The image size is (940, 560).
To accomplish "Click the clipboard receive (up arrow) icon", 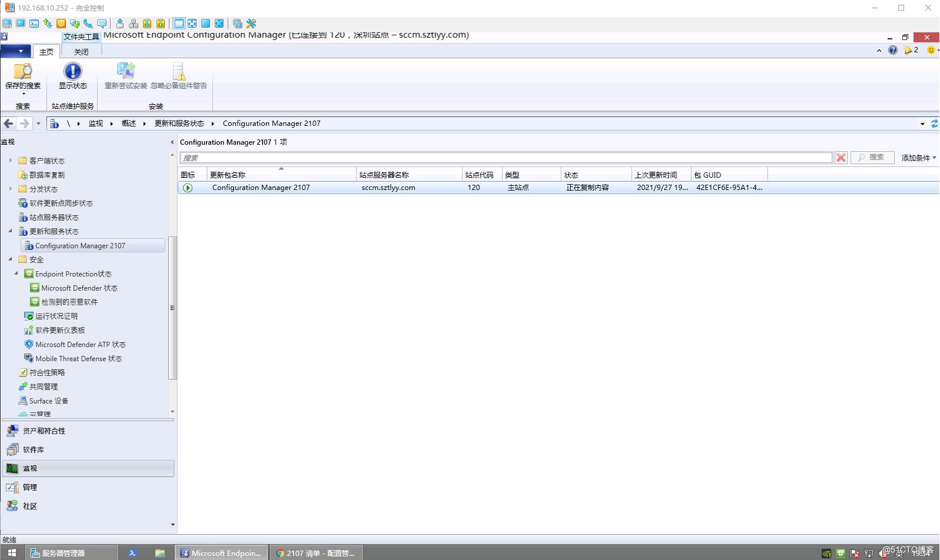I will click(161, 24).
